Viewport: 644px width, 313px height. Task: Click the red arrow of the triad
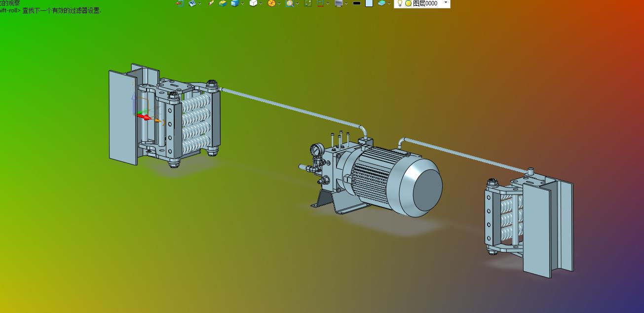pyautogui.click(x=144, y=117)
